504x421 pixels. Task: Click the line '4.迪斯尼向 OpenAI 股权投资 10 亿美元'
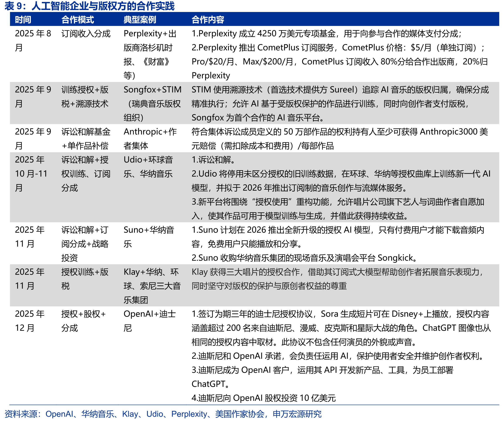point(264,398)
